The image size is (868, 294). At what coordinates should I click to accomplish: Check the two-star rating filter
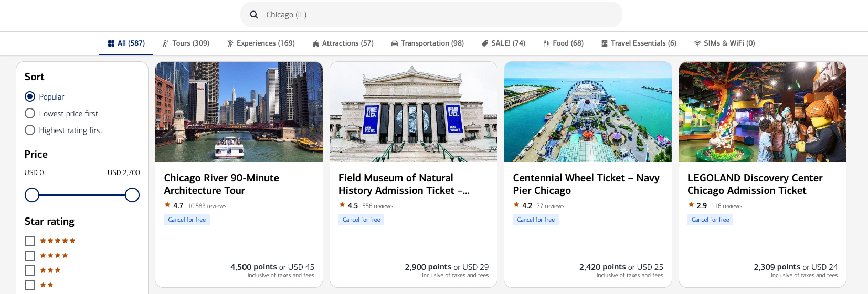coord(30,285)
